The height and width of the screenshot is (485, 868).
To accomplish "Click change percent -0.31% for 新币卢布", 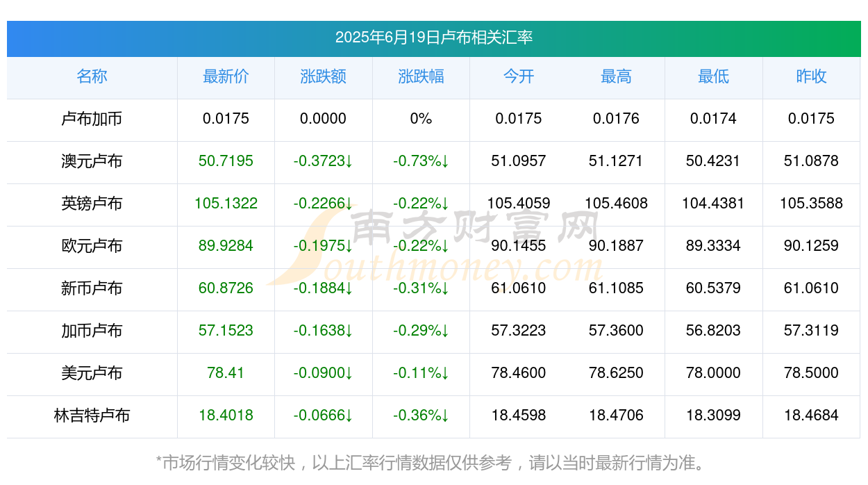I will [x=421, y=288].
